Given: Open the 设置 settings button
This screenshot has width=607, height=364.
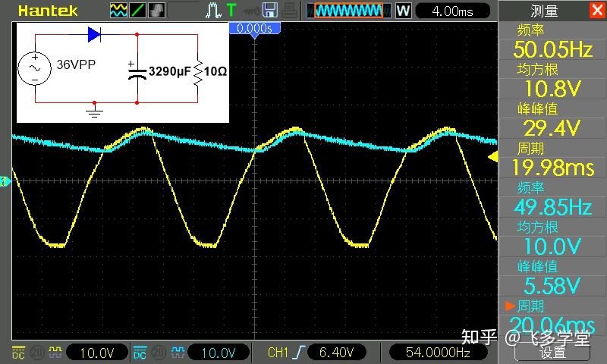Looking at the screenshot, I should (552, 351).
